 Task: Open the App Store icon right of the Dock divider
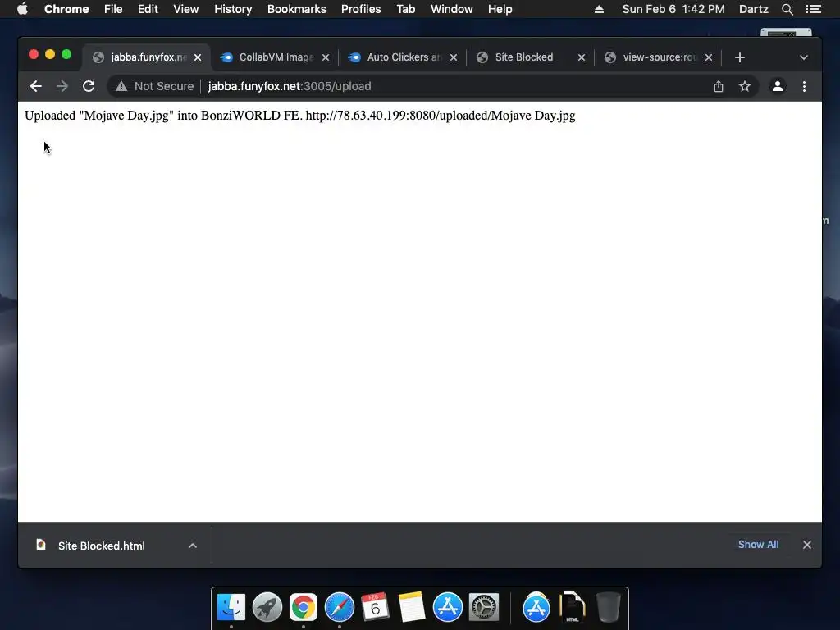536,607
